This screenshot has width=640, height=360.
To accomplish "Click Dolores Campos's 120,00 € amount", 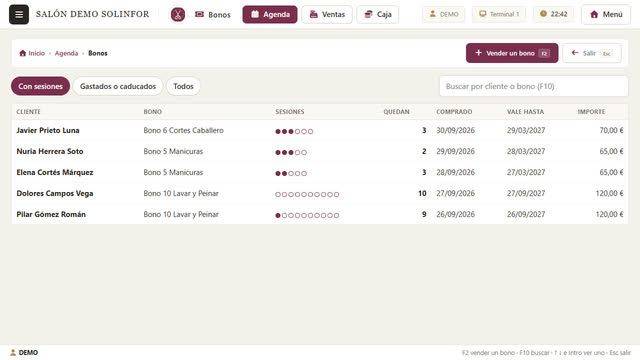I will [609, 193].
